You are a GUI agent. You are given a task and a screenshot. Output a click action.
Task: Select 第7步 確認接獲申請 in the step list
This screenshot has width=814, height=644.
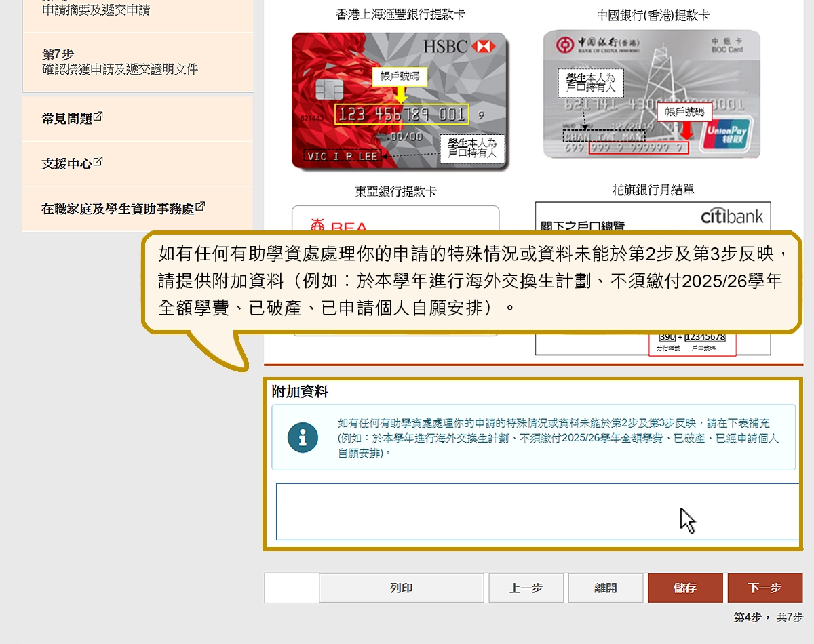(x=120, y=62)
